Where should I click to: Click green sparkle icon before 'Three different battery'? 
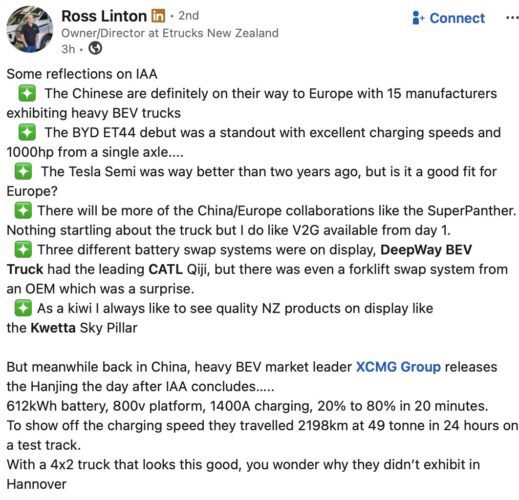click(23, 250)
